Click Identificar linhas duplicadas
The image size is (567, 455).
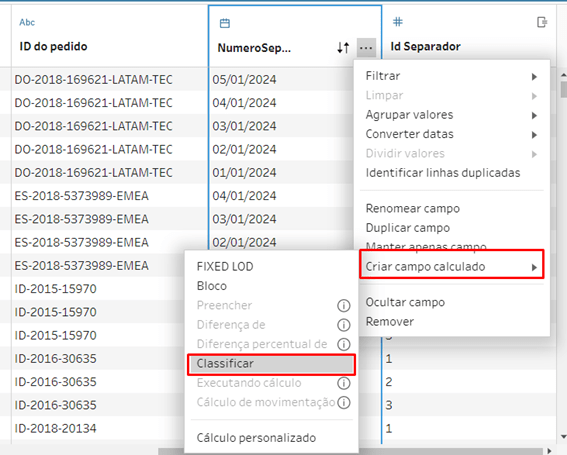443,173
